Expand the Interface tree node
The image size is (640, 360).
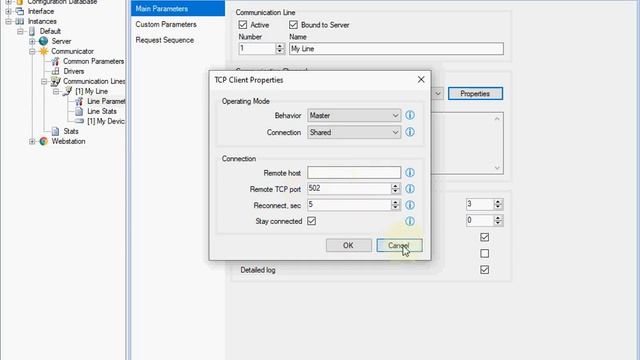pyautogui.click(x=8, y=11)
